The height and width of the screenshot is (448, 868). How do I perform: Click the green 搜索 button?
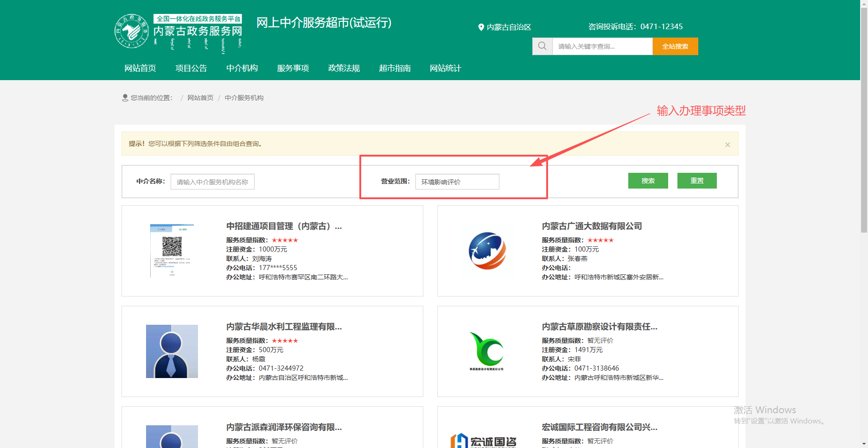click(648, 181)
